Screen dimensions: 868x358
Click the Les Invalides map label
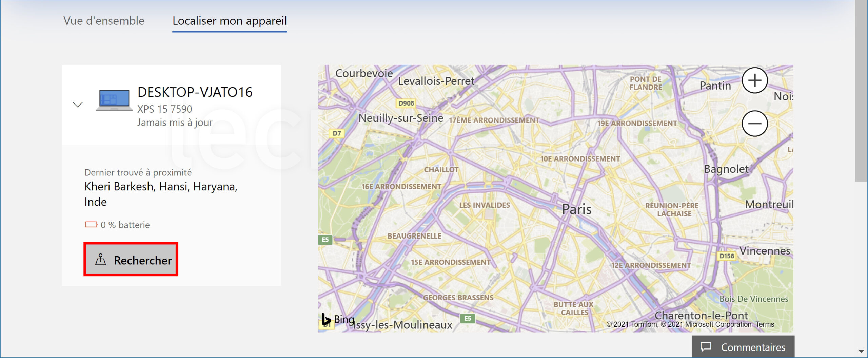pos(485,205)
